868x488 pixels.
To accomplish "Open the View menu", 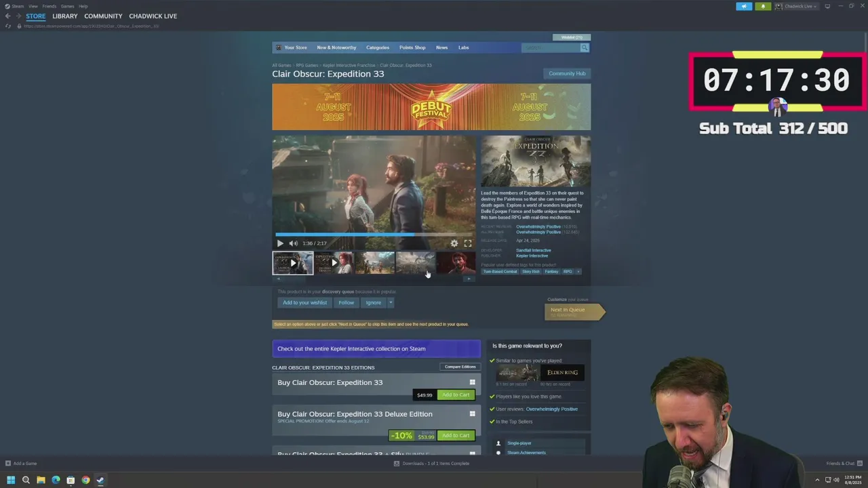I will 33,6.
